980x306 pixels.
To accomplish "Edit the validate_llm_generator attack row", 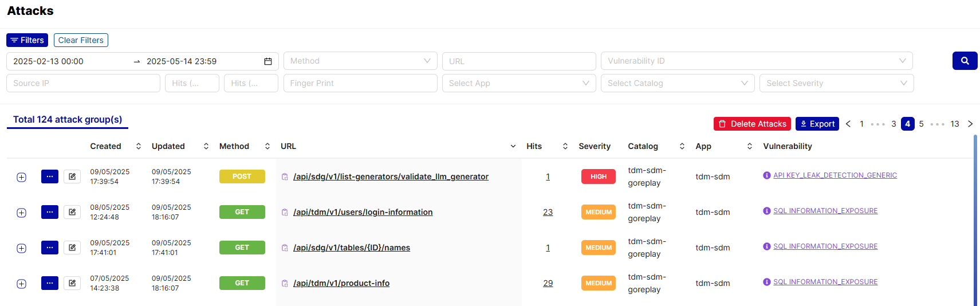I will click(72, 176).
